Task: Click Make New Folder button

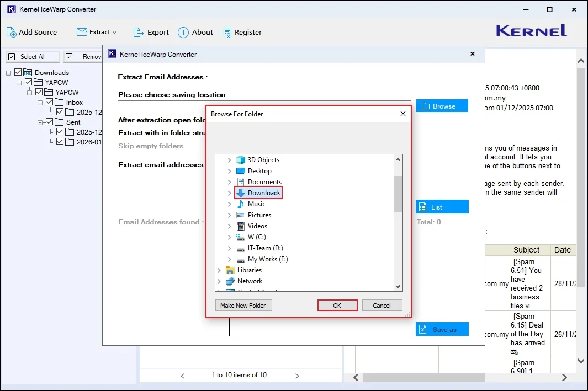Action: (x=243, y=306)
